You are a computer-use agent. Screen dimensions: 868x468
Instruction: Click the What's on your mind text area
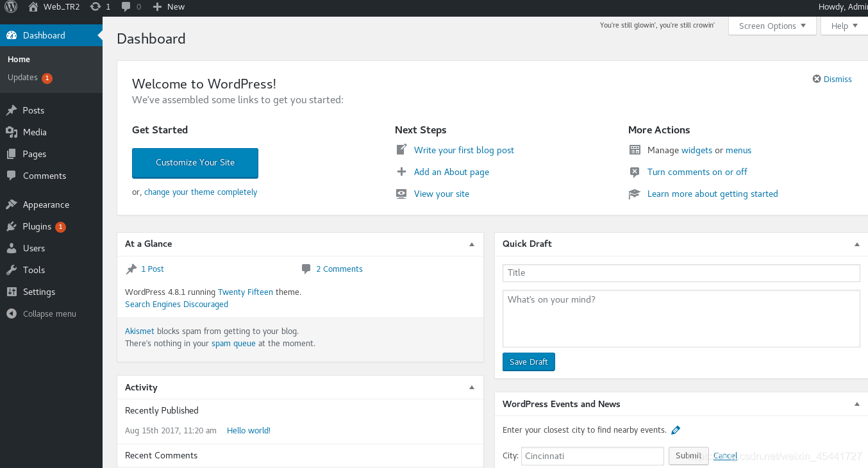(681, 319)
